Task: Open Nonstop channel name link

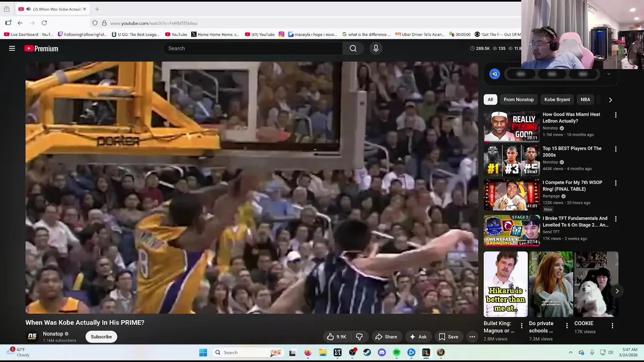Action: pyautogui.click(x=53, y=334)
